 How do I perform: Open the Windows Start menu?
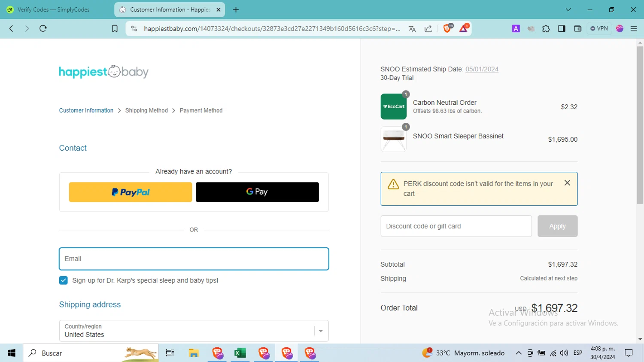[x=12, y=353]
